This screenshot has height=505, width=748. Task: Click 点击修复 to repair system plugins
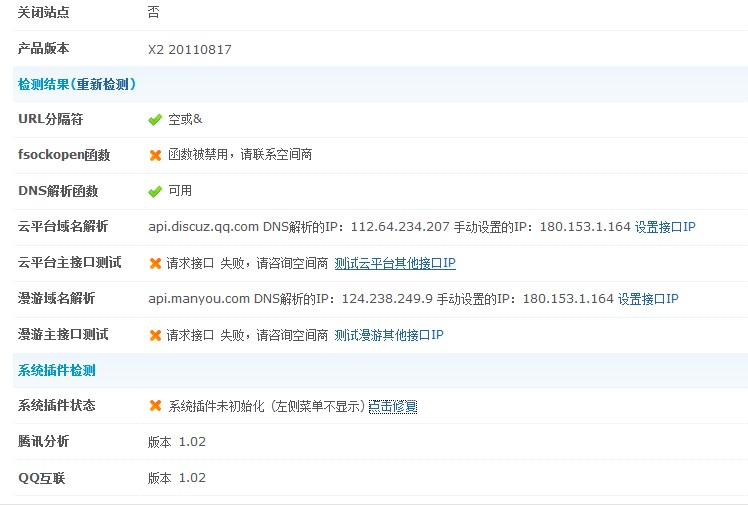coord(393,406)
